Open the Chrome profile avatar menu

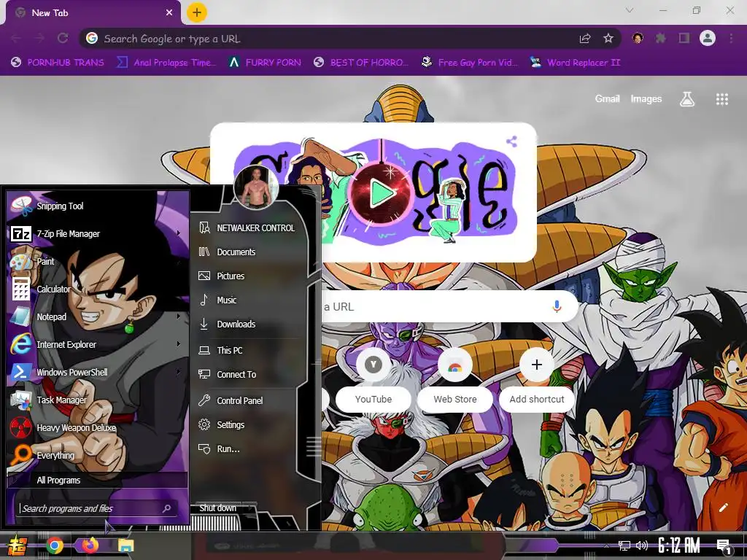click(708, 38)
